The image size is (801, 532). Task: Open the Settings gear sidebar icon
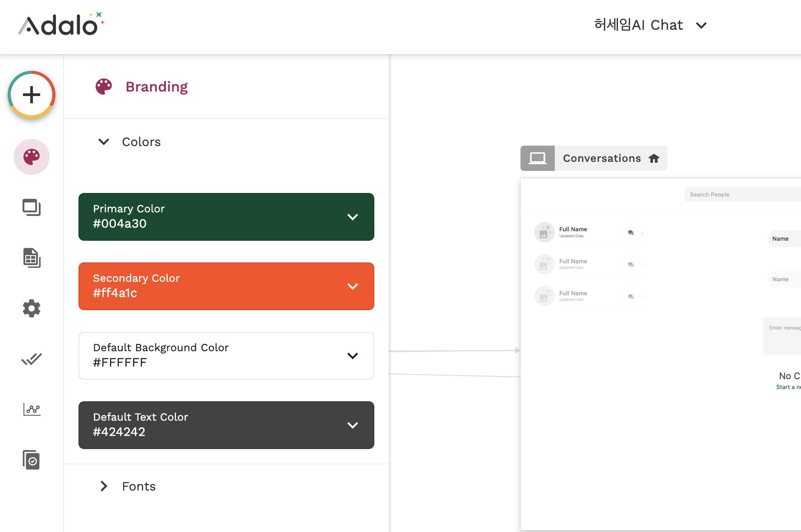coord(32,308)
